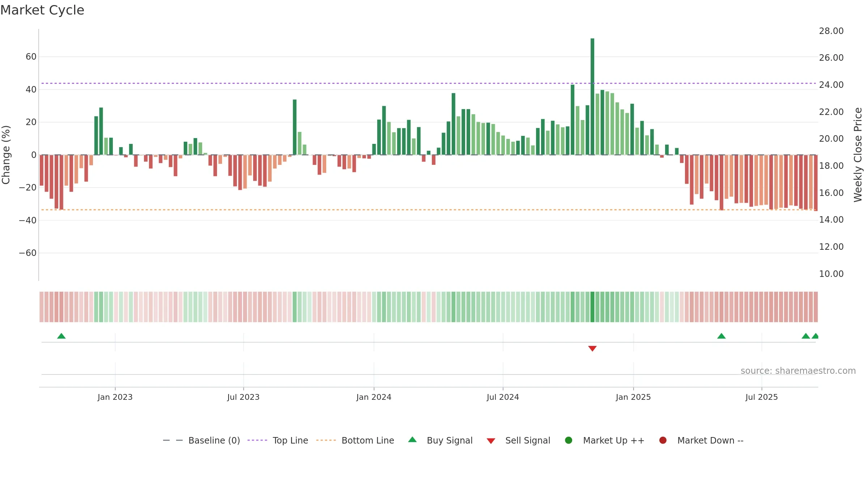Click the Jul 2023 axis label
The height and width of the screenshot is (488, 868).
pyautogui.click(x=243, y=397)
